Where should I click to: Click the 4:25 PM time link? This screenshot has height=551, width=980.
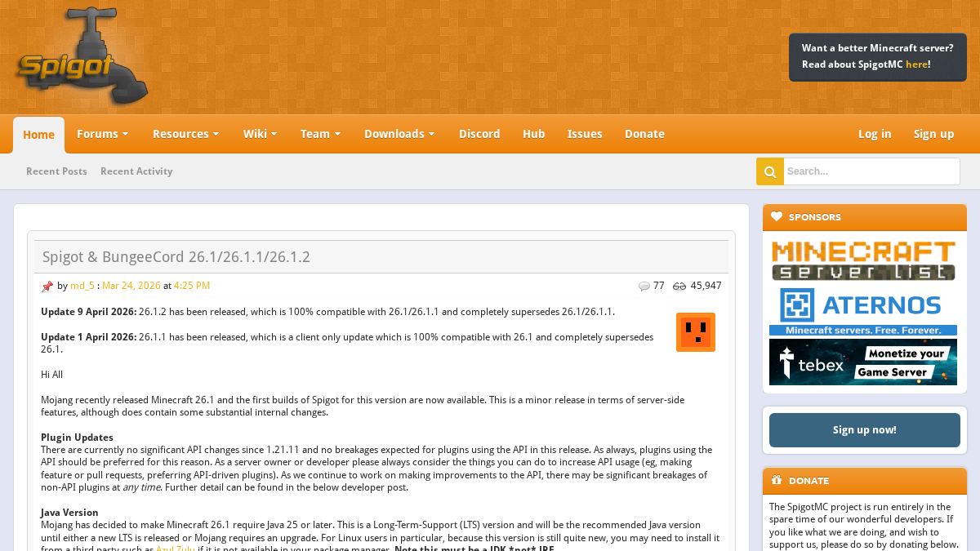192,286
